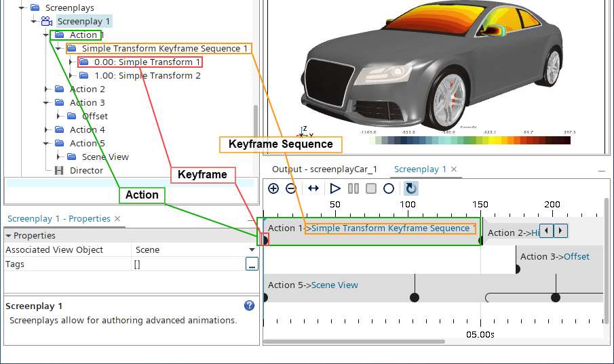Click the Offset link in Action 3
This screenshot has height=364, width=614.
(577, 256)
